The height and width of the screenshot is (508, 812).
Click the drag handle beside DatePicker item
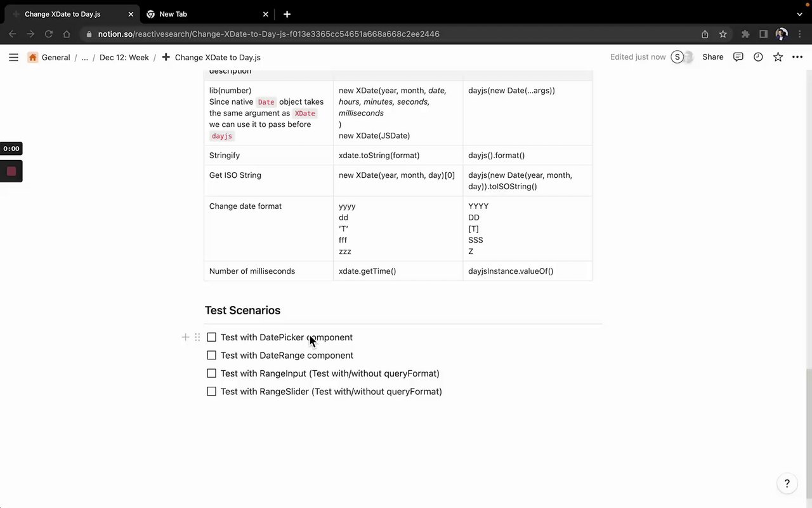pos(197,337)
